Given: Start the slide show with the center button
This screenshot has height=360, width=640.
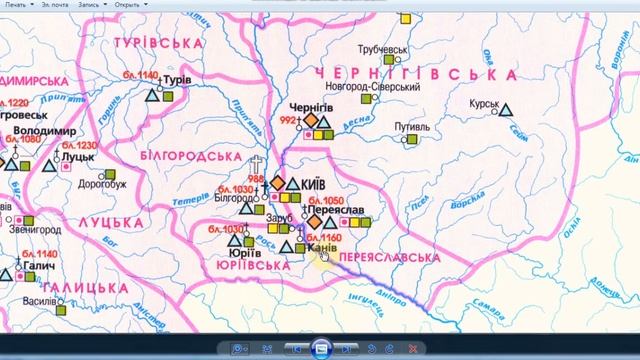Looking at the screenshot, I should click(321, 349).
